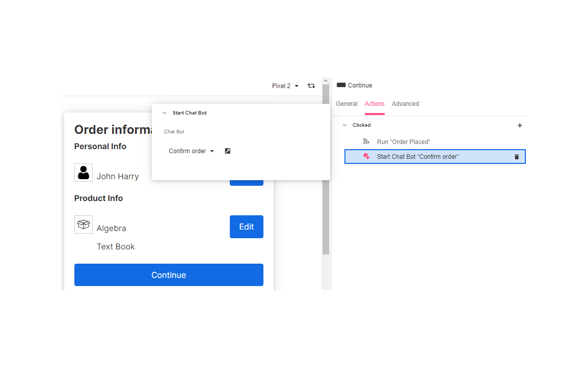Open the Confirm order chat bot dropdown
The height and width of the screenshot is (368, 588).
(x=191, y=151)
